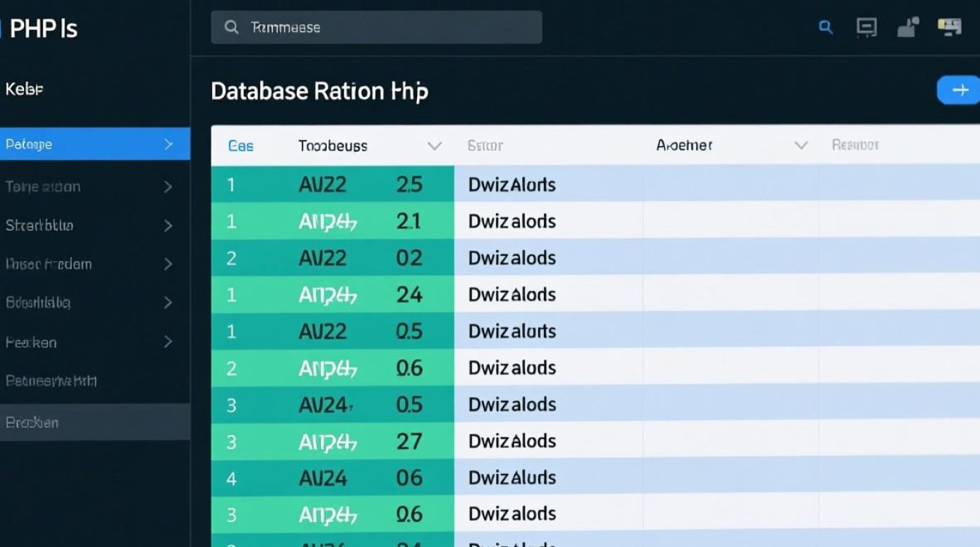Screen dimensions: 980x547
Task: Sort by the Eas column header
Action: 241,146
